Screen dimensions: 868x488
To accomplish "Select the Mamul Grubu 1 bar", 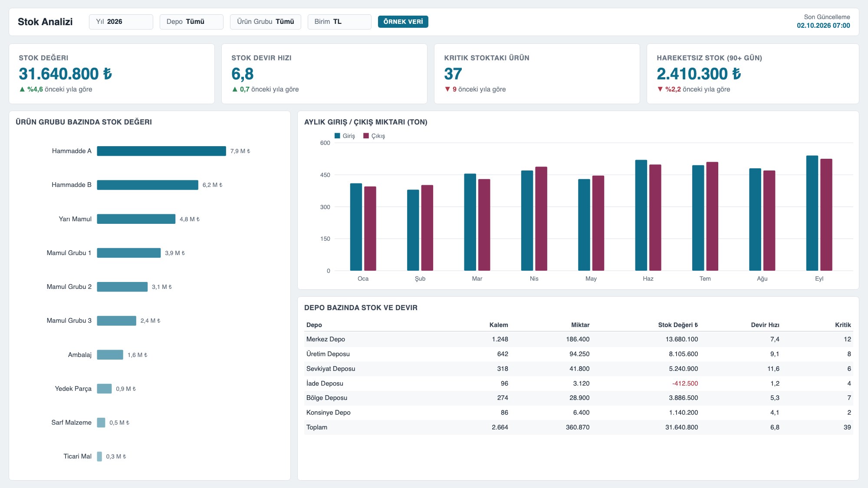I will tap(129, 253).
